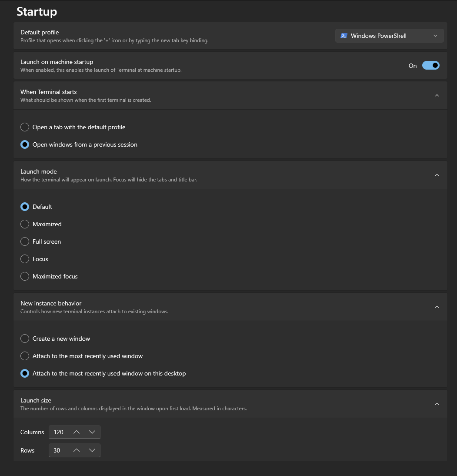
Task: Increase Rows with the up arrow
Action: [x=77, y=450]
